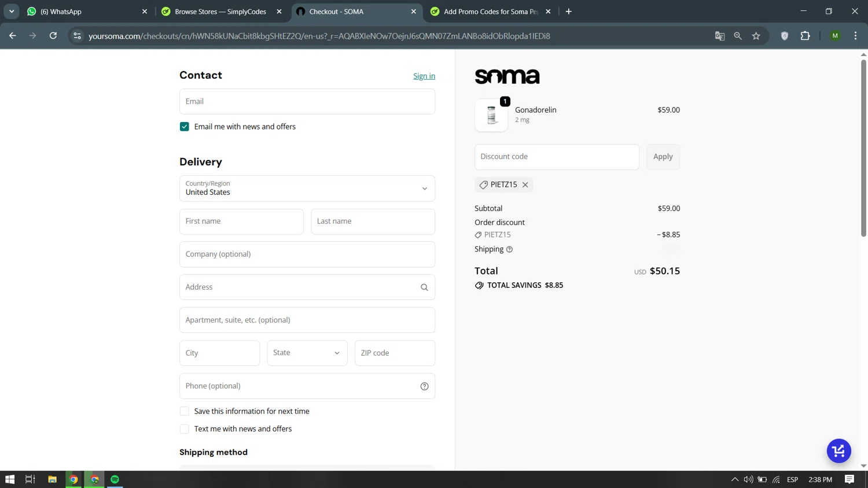The width and height of the screenshot is (868, 488).
Task: Click the City field
Action: (219, 353)
